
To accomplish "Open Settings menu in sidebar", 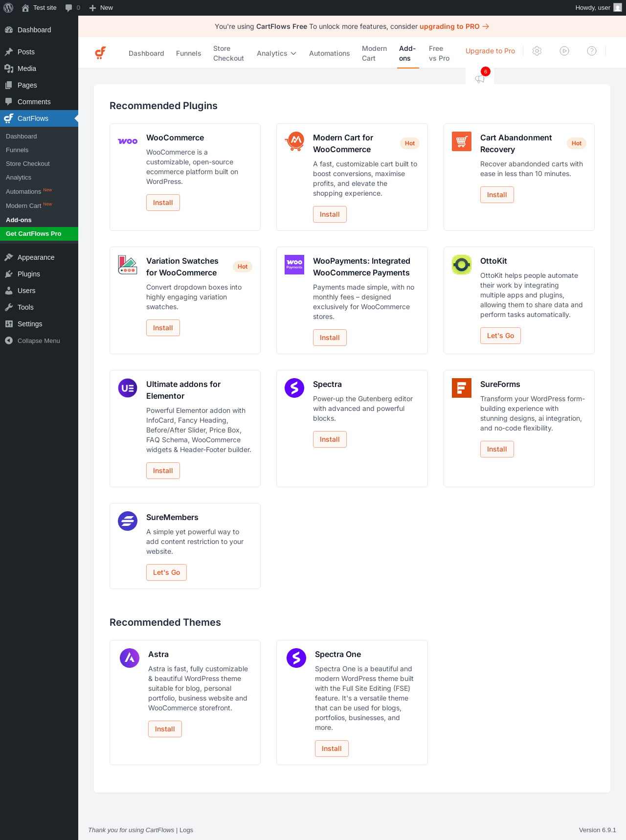I will tap(39, 324).
